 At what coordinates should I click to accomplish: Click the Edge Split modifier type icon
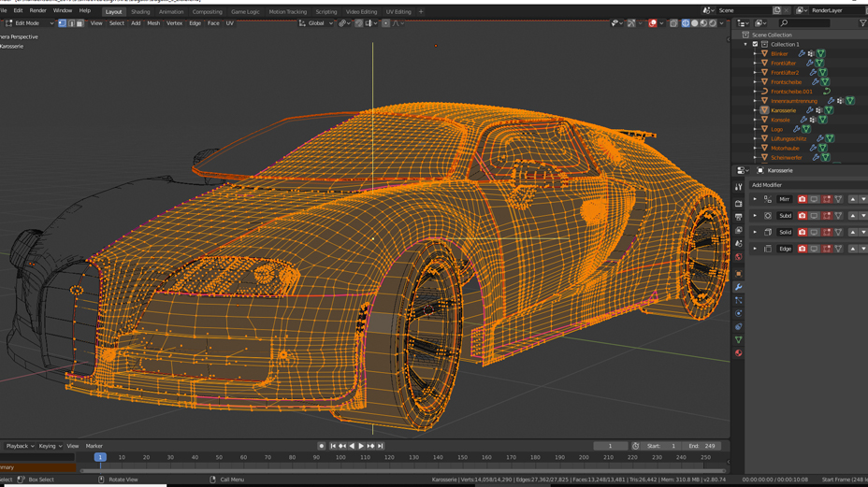point(768,249)
